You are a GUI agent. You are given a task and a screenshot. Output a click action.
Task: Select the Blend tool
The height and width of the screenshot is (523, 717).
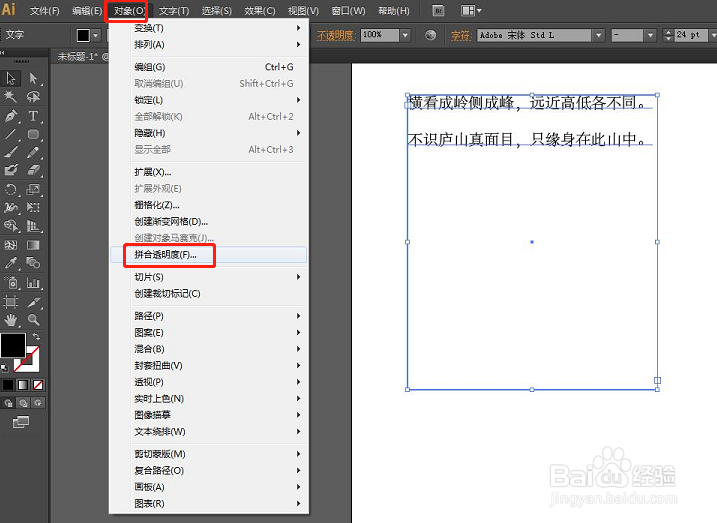[x=33, y=263]
